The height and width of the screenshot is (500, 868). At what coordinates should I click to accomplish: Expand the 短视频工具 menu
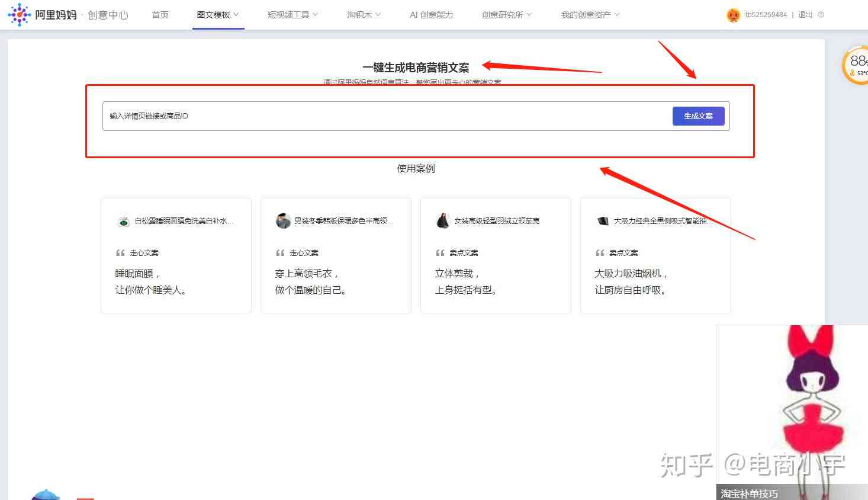click(292, 15)
